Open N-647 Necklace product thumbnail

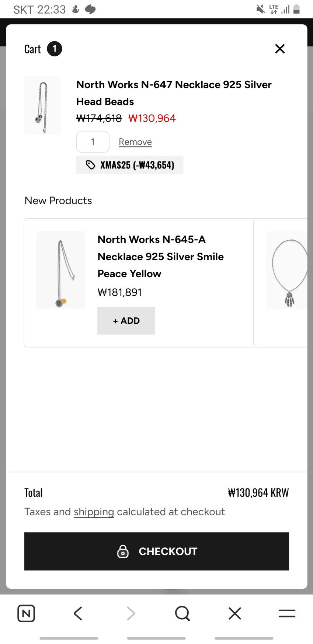[x=43, y=105]
